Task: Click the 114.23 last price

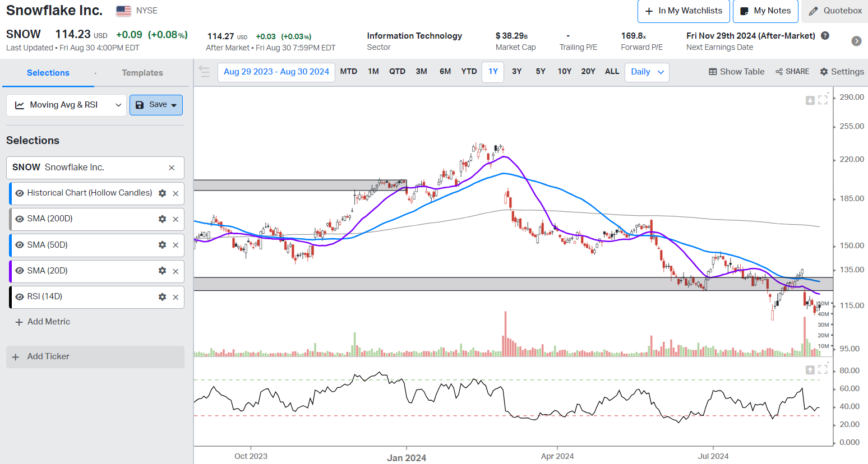Action: tap(73, 34)
